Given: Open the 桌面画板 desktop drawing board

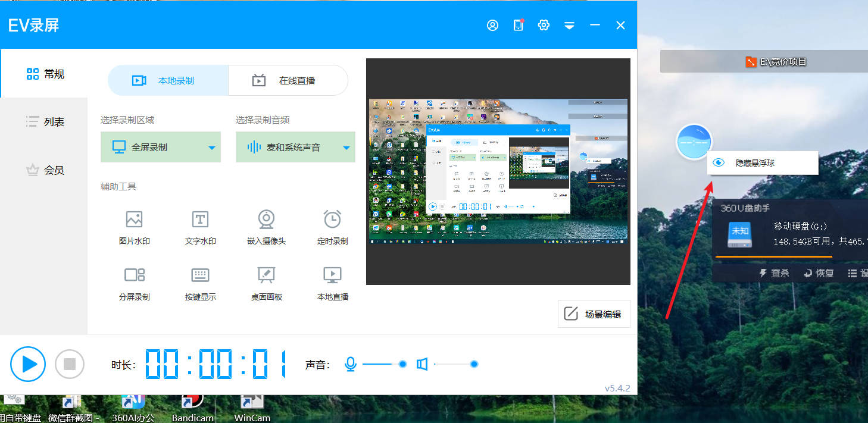Looking at the screenshot, I should click(x=266, y=275).
